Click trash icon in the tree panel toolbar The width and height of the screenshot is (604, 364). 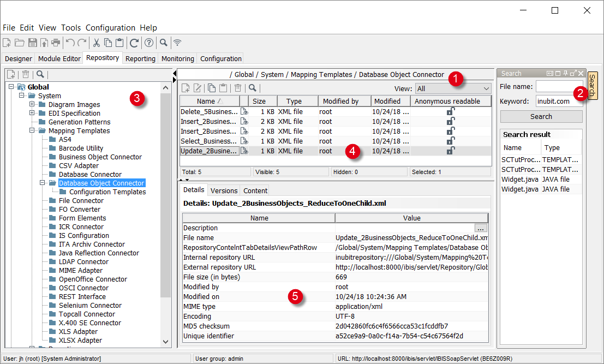point(26,74)
